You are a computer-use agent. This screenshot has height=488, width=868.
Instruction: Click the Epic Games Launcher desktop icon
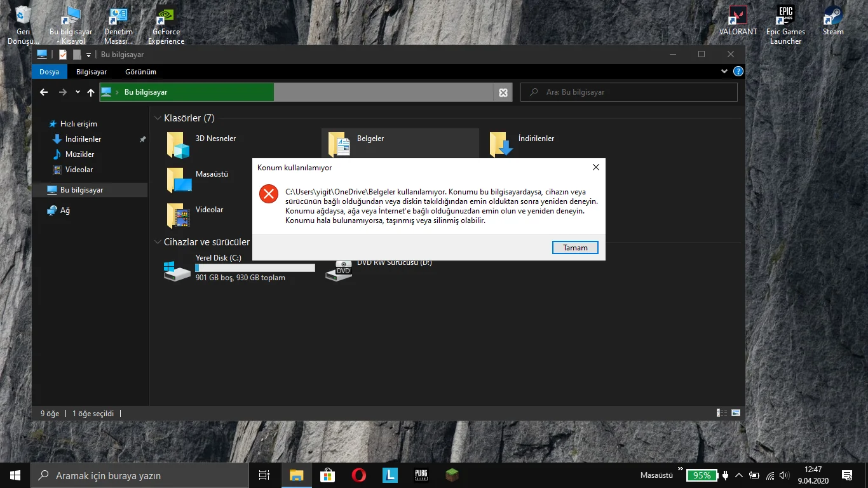[785, 25]
